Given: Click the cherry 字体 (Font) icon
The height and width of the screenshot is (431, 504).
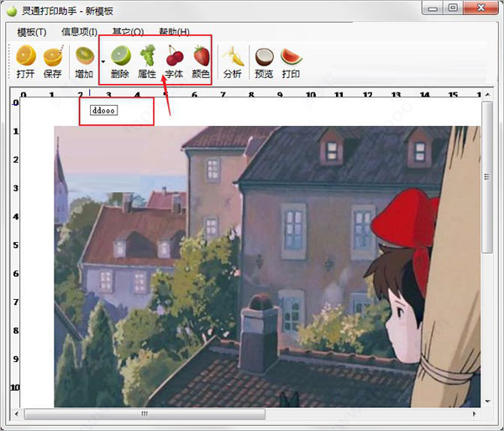Looking at the screenshot, I should click(174, 61).
